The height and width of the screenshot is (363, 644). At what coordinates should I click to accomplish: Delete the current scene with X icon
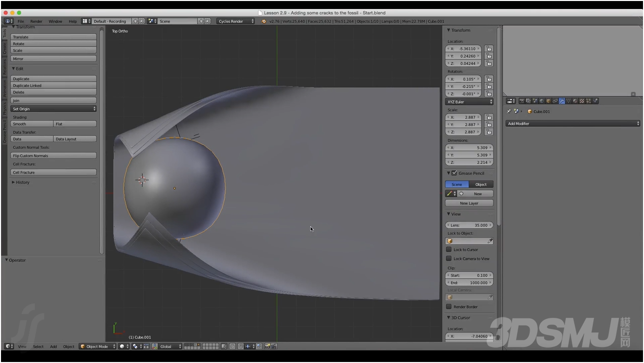click(208, 21)
